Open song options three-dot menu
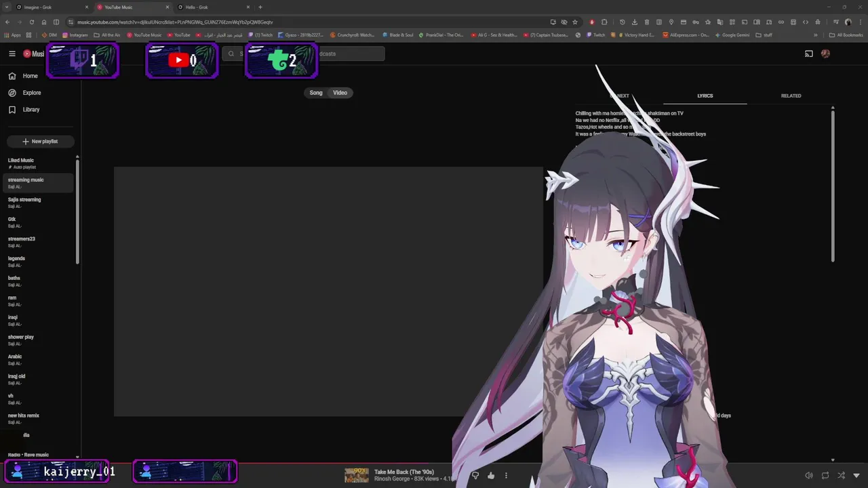 pyautogui.click(x=506, y=476)
